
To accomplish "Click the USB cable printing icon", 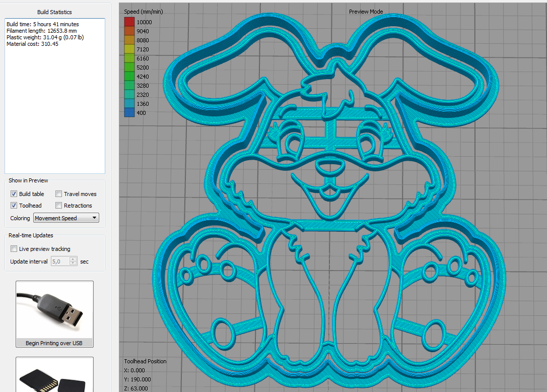I will [54, 310].
